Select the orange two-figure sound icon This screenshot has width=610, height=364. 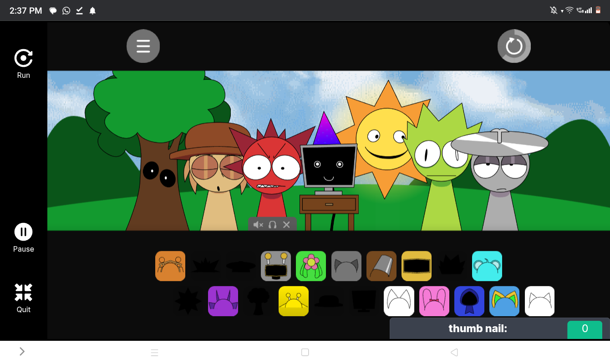(170, 266)
